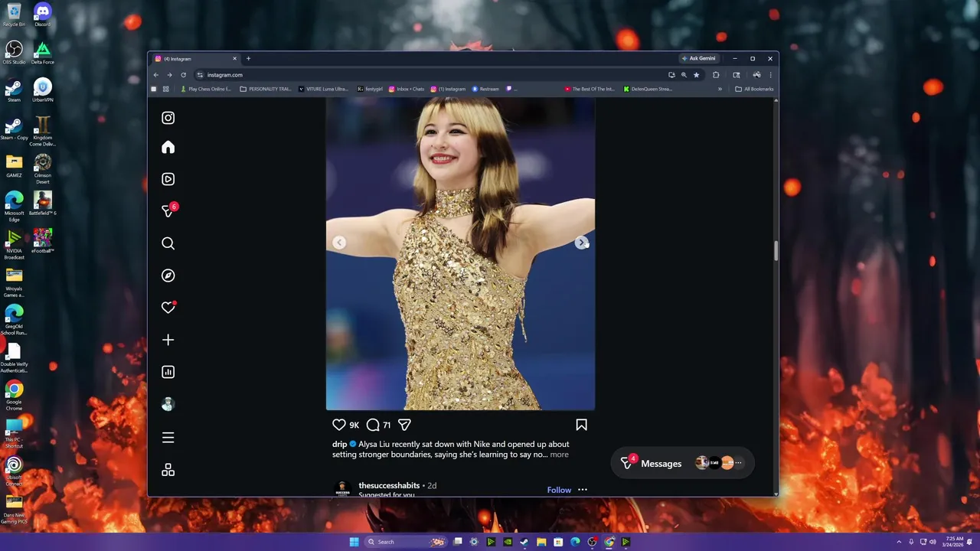
Task: Open the fentygirl bookmark
Action: pos(370,89)
